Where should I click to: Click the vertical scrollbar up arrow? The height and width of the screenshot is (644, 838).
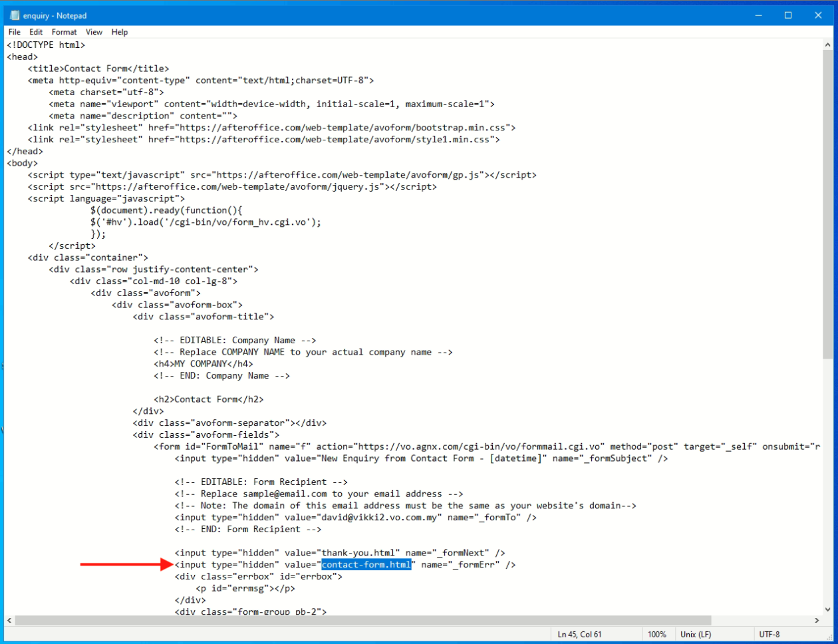pyautogui.click(x=827, y=45)
